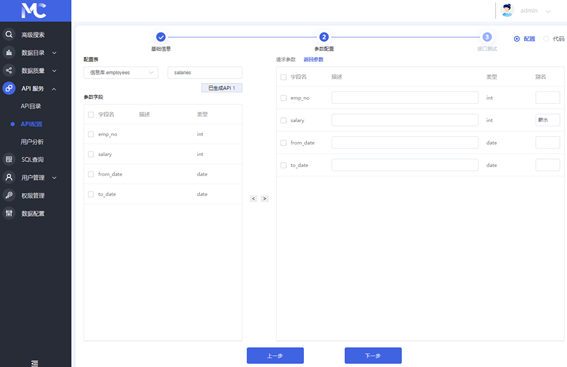This screenshot has width=567, height=367.
Task: Click the advanced search magnifier icon
Action: (9, 34)
